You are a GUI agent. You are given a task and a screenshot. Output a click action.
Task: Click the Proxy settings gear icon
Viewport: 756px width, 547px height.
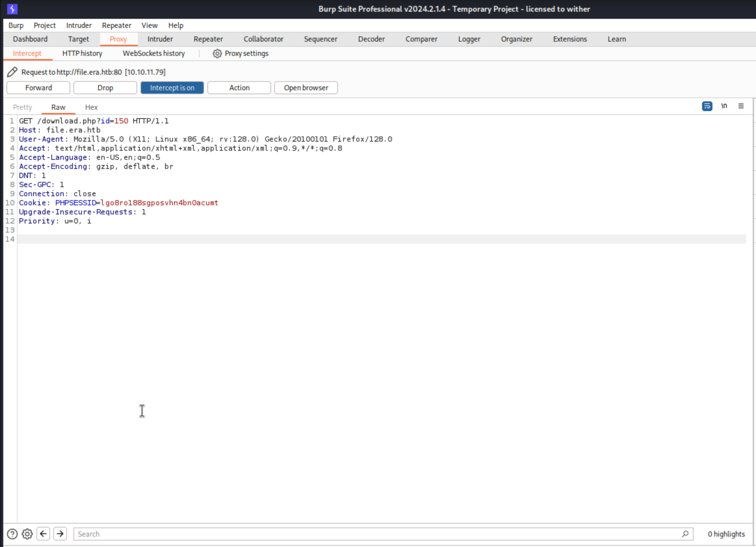pyautogui.click(x=217, y=54)
